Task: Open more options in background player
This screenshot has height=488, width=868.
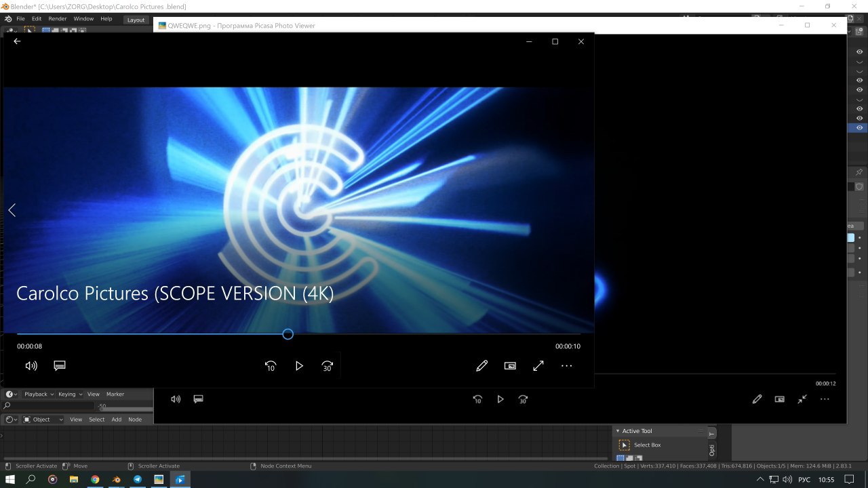Action: (825, 399)
